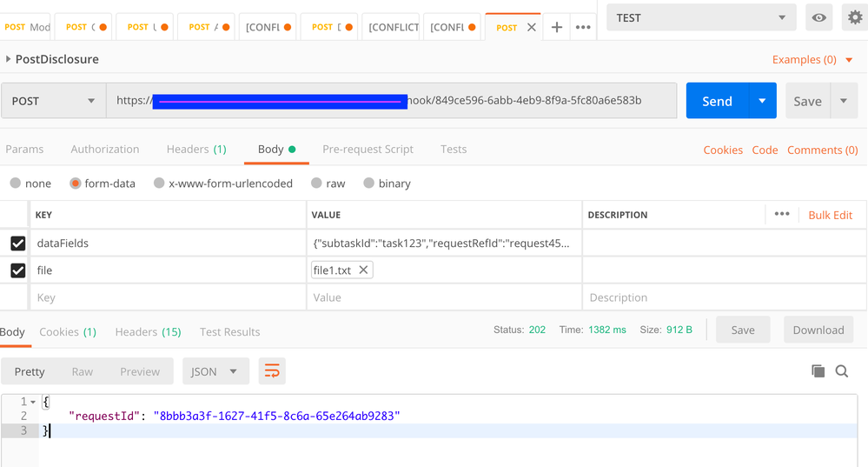Expand the PostDisclosure request description
This screenshot has height=467, width=868.
[x=8, y=59]
